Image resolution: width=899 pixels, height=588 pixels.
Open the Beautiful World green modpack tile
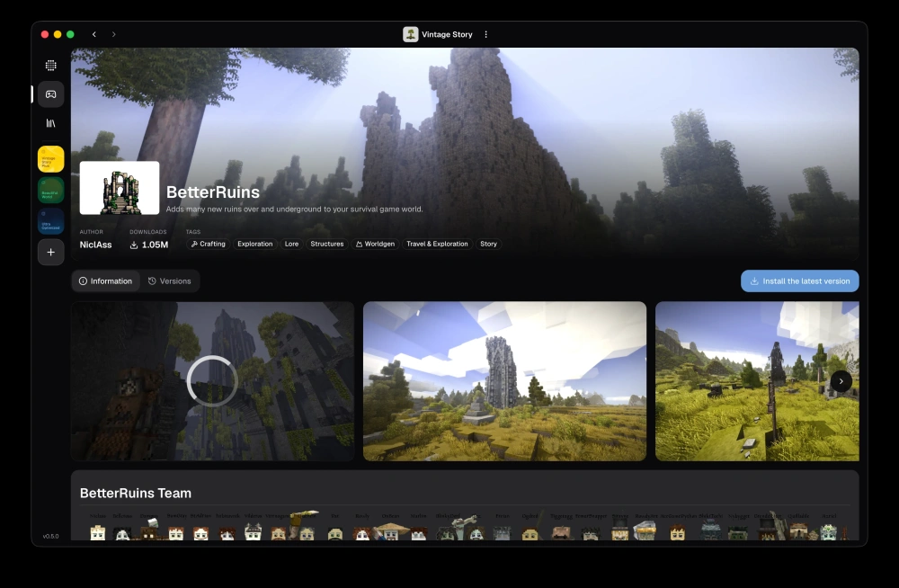(51, 191)
